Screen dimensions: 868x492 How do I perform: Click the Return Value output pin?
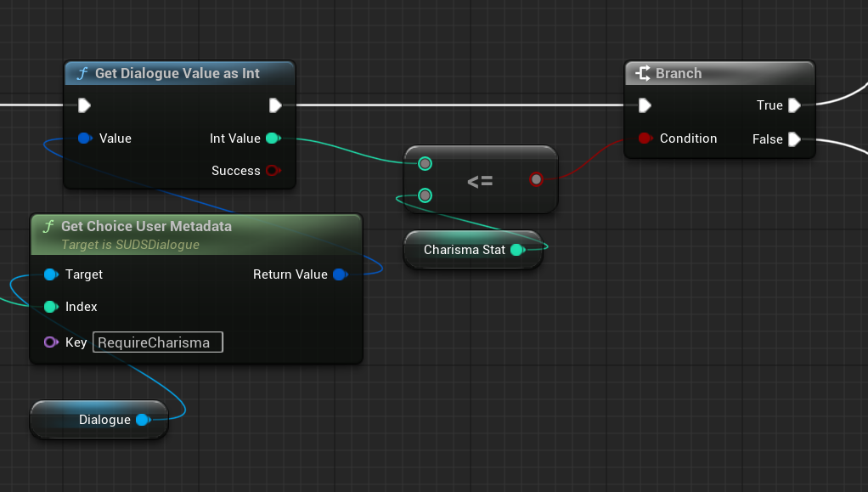tap(339, 274)
